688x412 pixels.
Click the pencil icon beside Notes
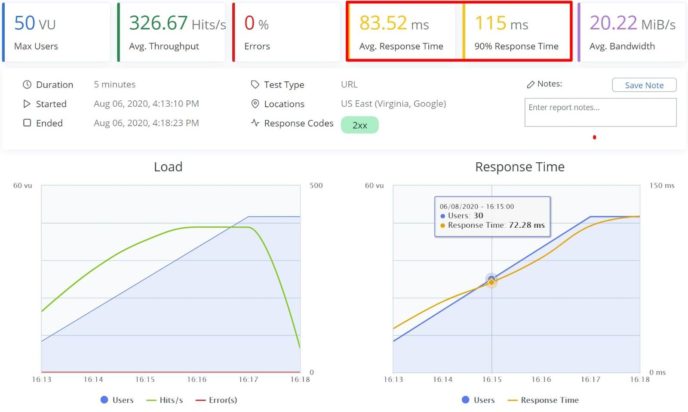530,84
